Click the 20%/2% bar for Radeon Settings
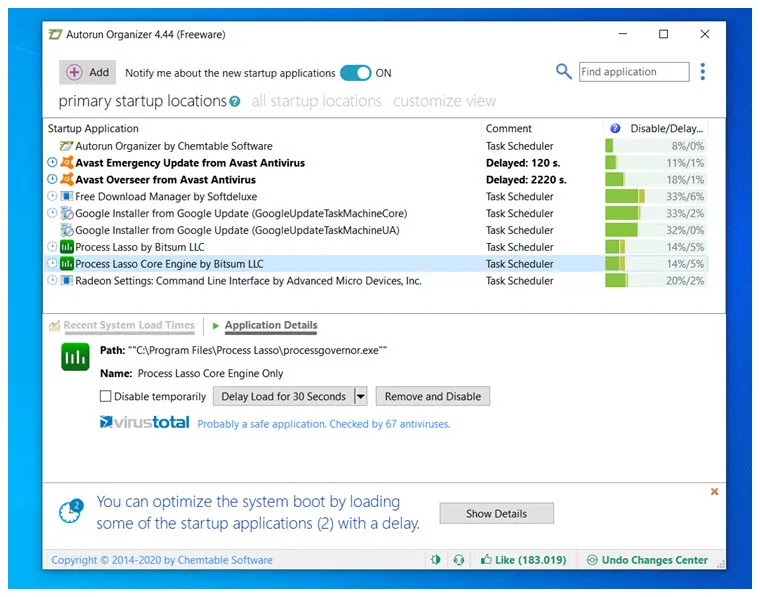The image size is (760, 597). click(x=655, y=281)
